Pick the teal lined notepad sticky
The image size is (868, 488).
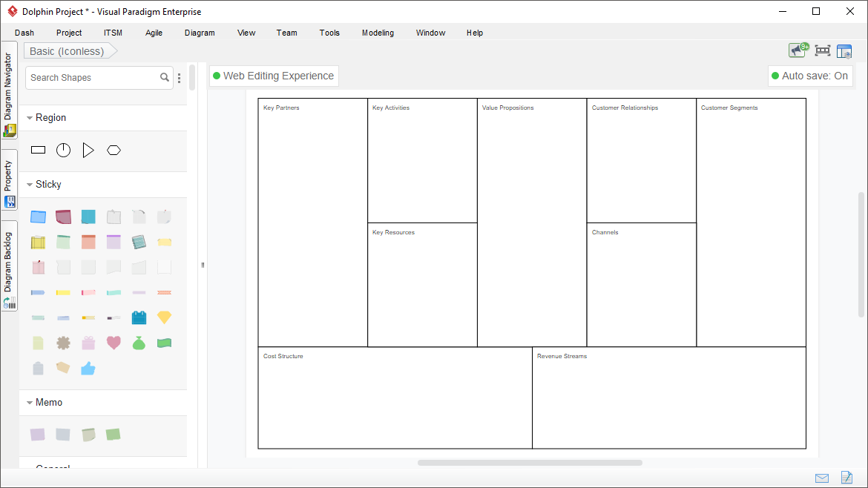tap(139, 242)
